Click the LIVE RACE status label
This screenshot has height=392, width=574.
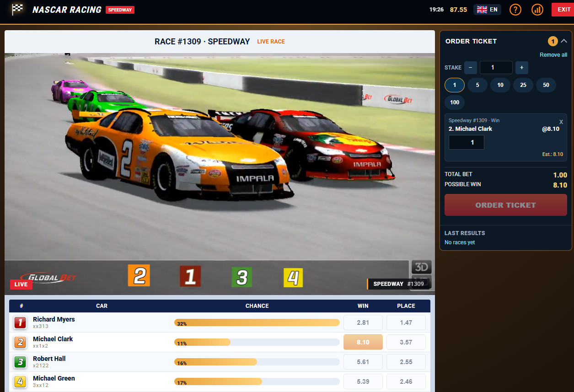[x=271, y=42]
